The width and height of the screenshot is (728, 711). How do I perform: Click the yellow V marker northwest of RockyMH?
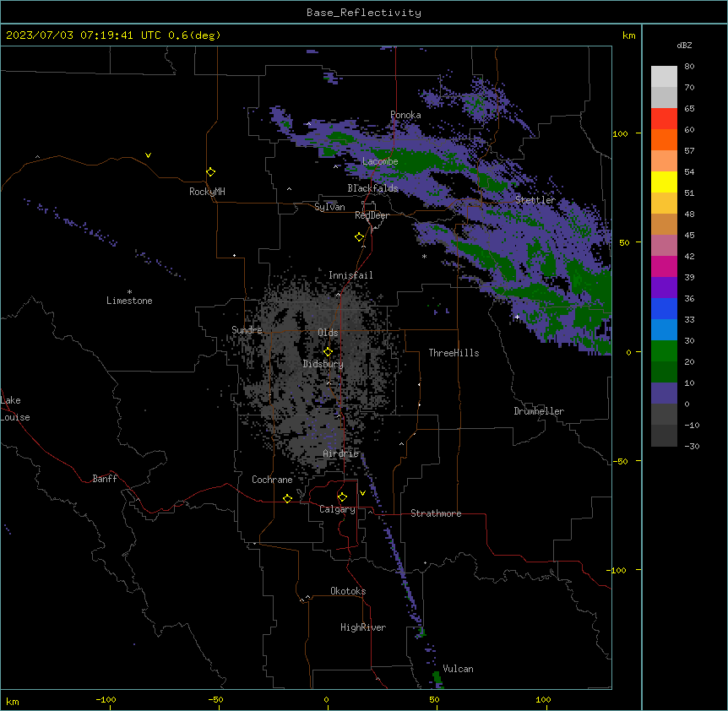(148, 155)
